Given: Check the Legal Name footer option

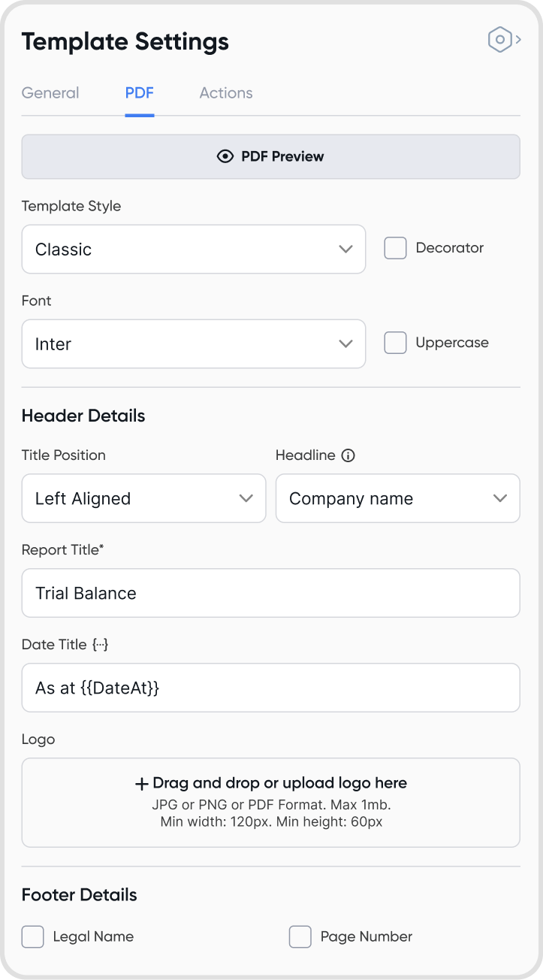Looking at the screenshot, I should coord(33,936).
